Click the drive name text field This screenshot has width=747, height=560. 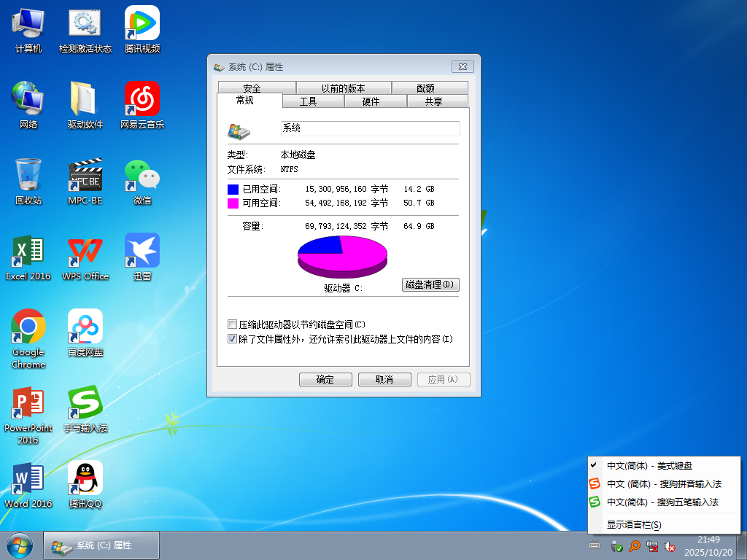point(370,128)
